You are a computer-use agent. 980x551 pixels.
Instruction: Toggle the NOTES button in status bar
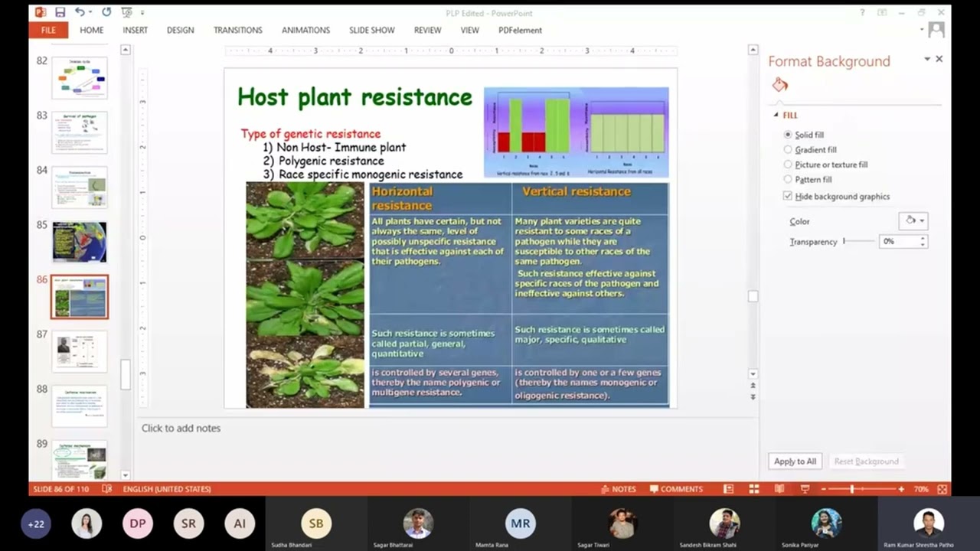[619, 489]
